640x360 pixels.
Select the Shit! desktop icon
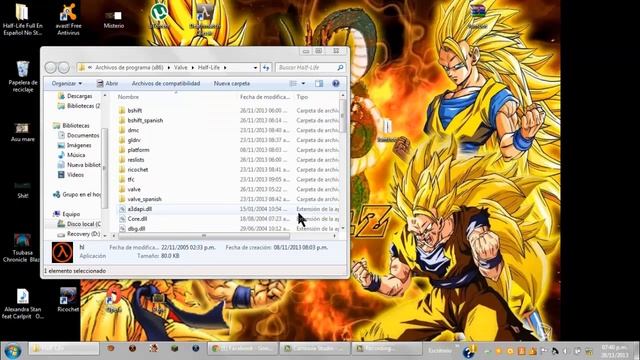pyautogui.click(x=22, y=190)
